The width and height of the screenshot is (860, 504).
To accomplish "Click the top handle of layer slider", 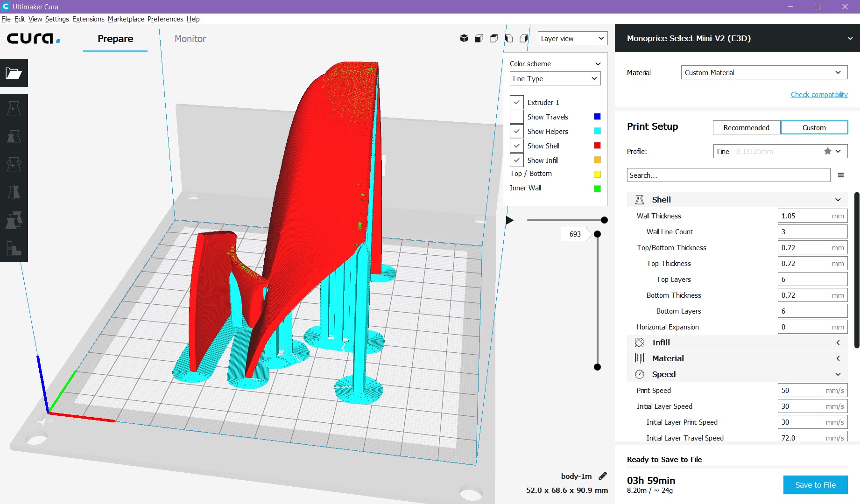I will [x=597, y=234].
